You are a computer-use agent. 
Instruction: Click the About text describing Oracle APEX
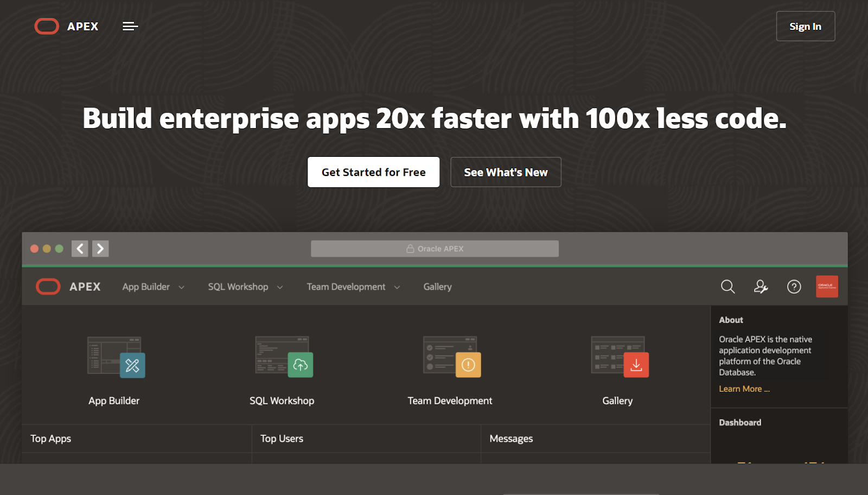point(765,356)
